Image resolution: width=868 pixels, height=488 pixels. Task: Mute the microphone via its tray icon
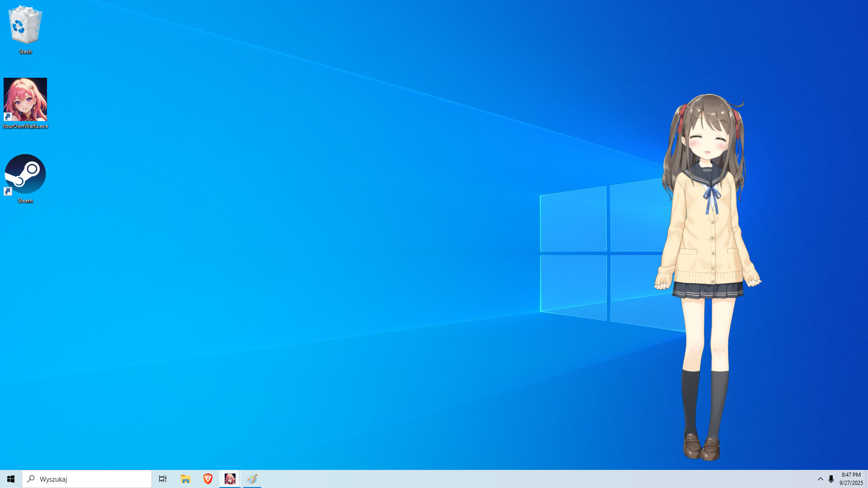[x=832, y=479]
